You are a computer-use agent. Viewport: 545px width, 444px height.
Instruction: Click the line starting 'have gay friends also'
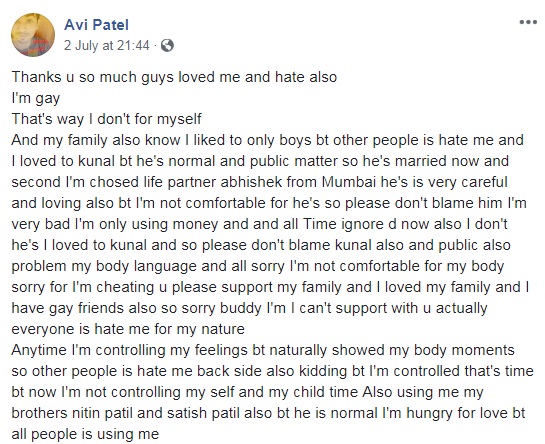click(x=249, y=308)
